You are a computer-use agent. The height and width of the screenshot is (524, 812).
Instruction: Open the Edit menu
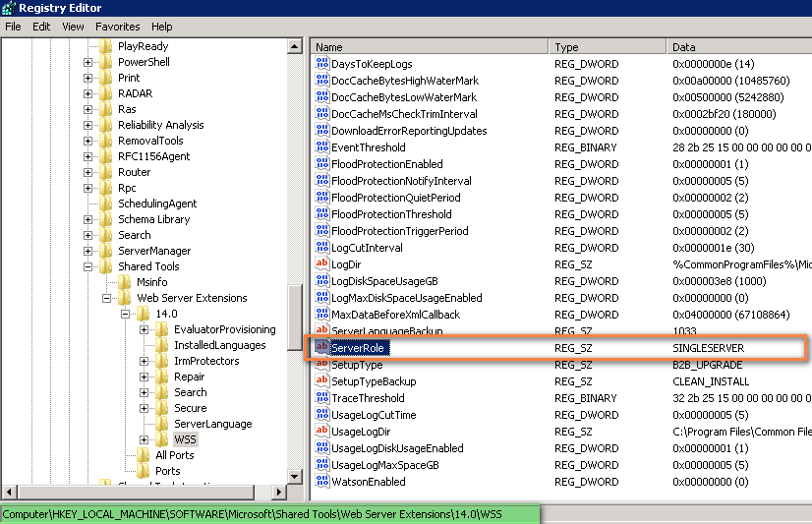point(41,27)
